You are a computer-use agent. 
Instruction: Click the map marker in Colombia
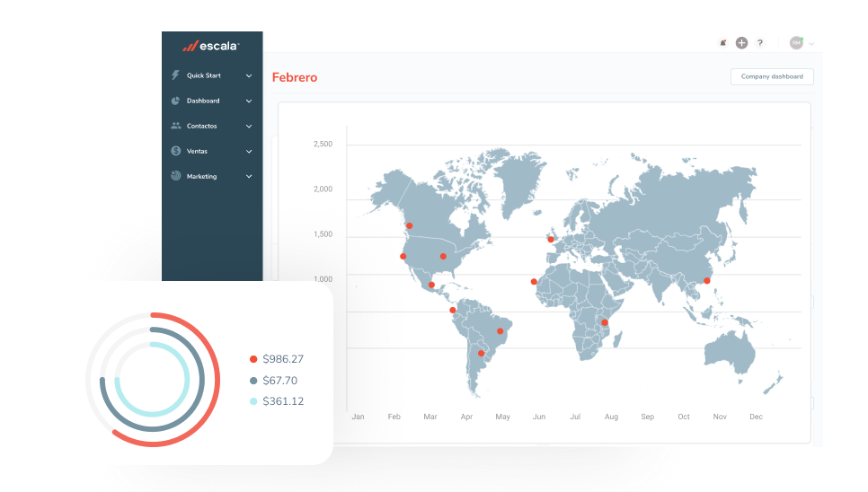[x=453, y=310]
